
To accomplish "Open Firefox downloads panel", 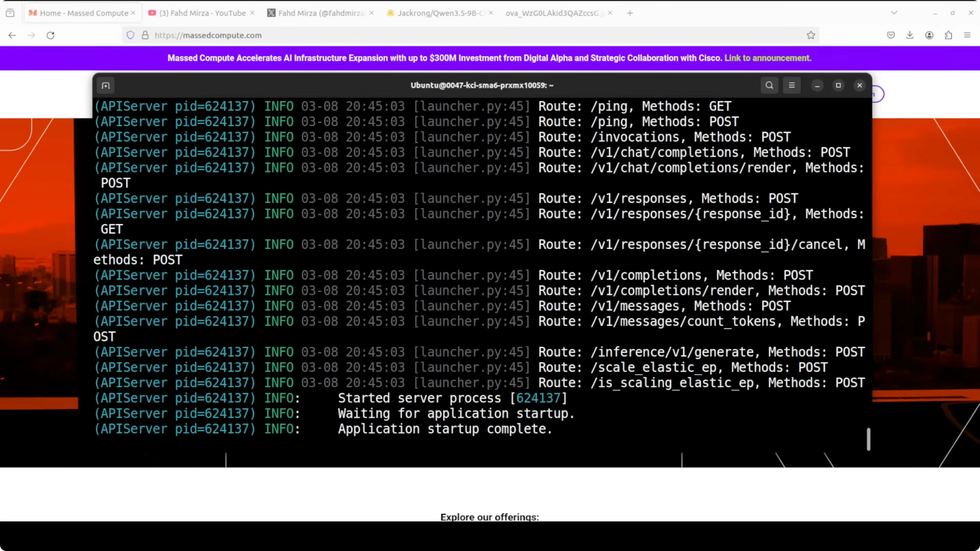I will point(910,35).
